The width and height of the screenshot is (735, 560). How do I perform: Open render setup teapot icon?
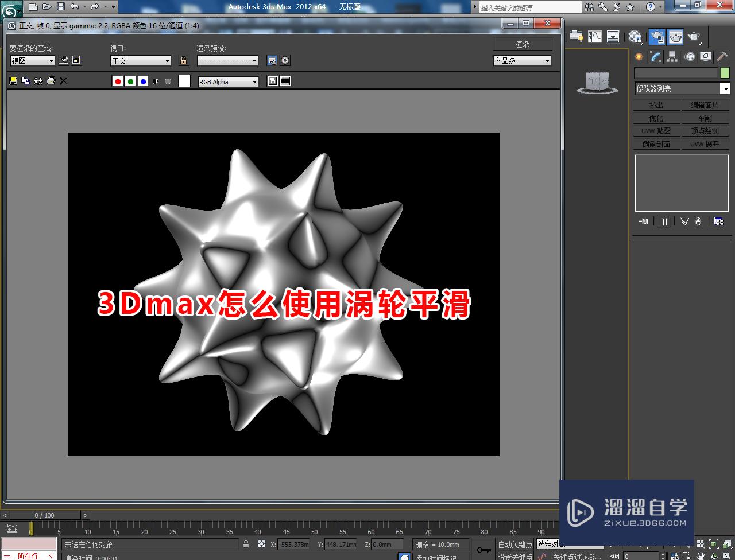tap(657, 37)
